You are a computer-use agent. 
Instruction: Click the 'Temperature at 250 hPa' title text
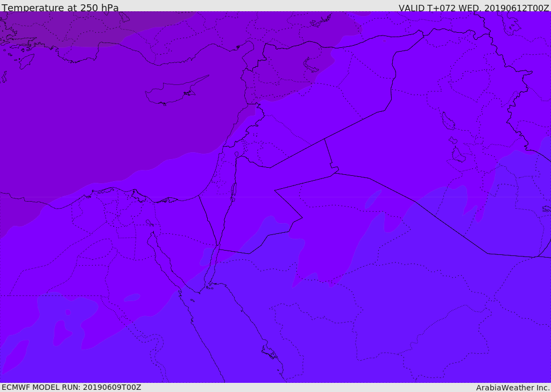coord(60,8)
